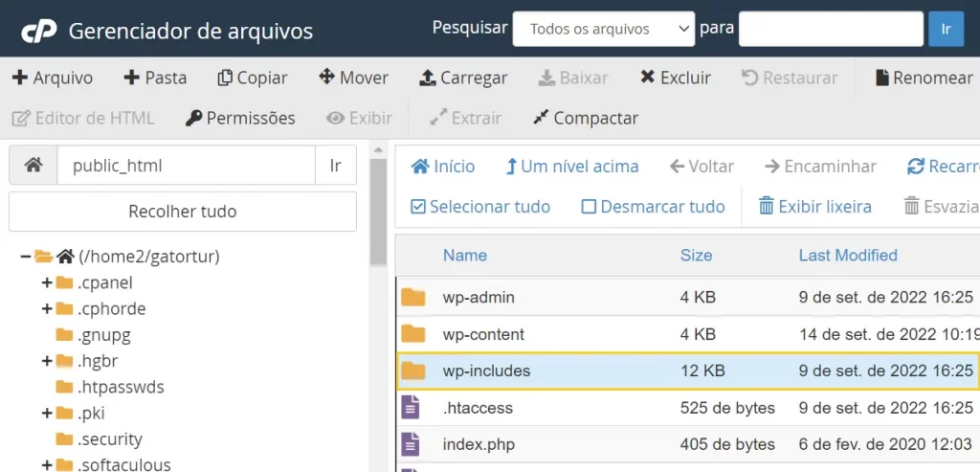Image resolution: width=980 pixels, height=472 pixels.
Task: Select .gnupg in the folder tree
Action: tap(103, 335)
